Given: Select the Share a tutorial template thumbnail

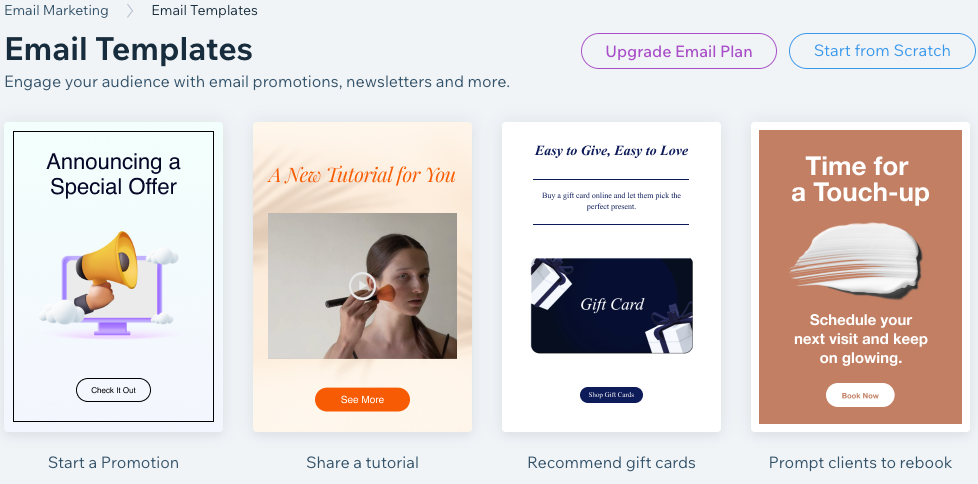Looking at the screenshot, I should 362,277.
